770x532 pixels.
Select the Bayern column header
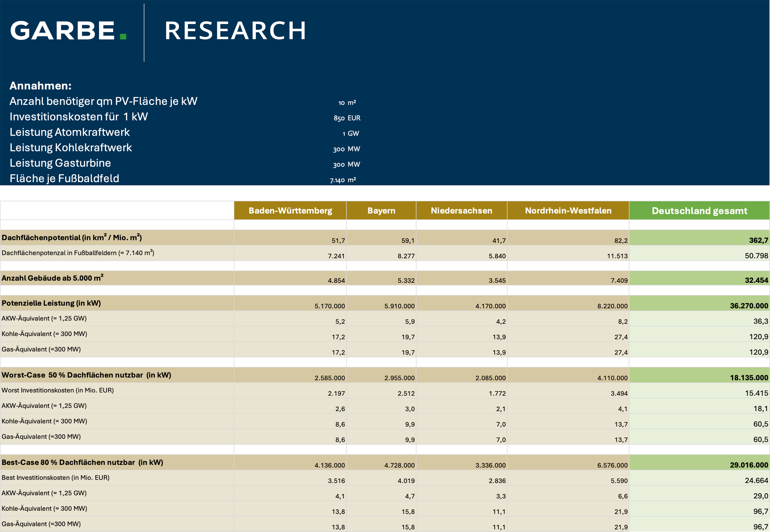[x=381, y=211]
